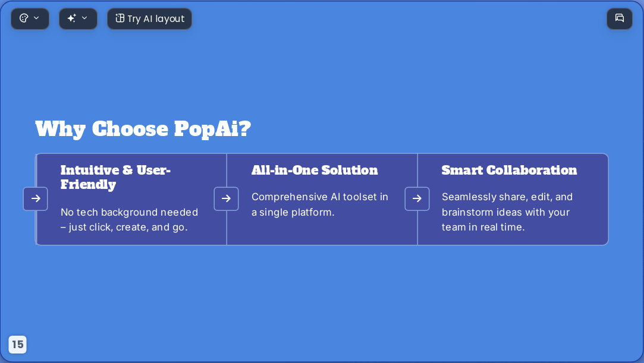This screenshot has height=363, width=644.
Task: Click the text No tech background needed
Action: [130, 212]
